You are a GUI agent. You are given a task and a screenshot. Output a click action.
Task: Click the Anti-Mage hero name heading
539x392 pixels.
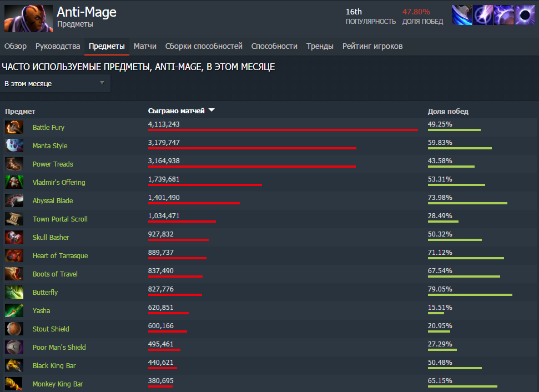coord(87,12)
